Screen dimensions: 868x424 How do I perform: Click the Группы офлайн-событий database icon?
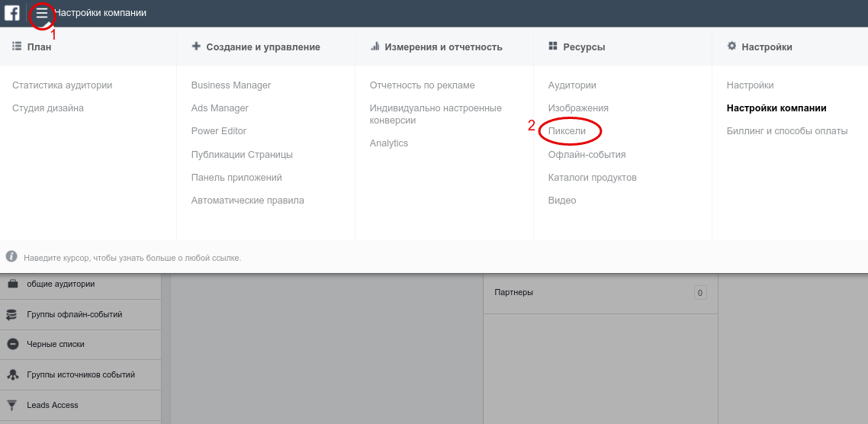pyautogui.click(x=12, y=314)
